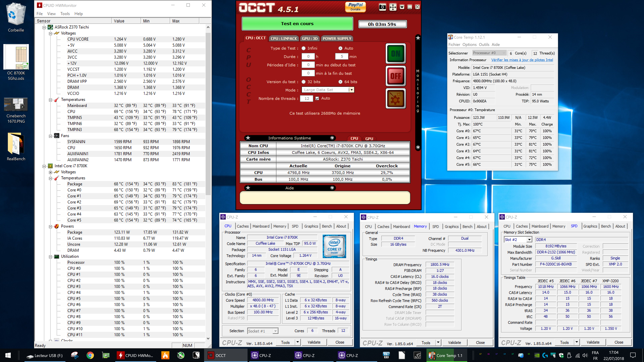Open the Large Data Set mode dropdown
644x362 pixels.
click(352, 90)
